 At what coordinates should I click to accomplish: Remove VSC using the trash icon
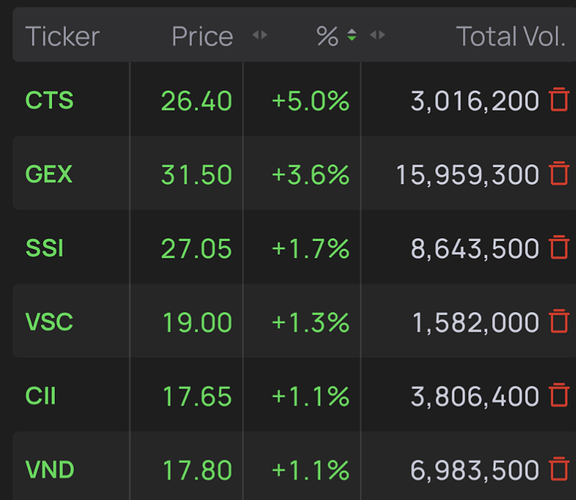[559, 321]
